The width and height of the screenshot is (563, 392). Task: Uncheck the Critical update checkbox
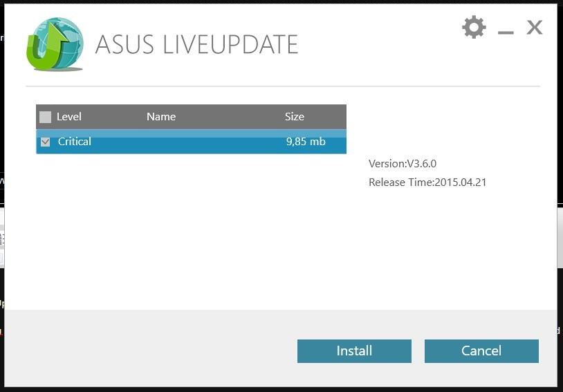(45, 142)
